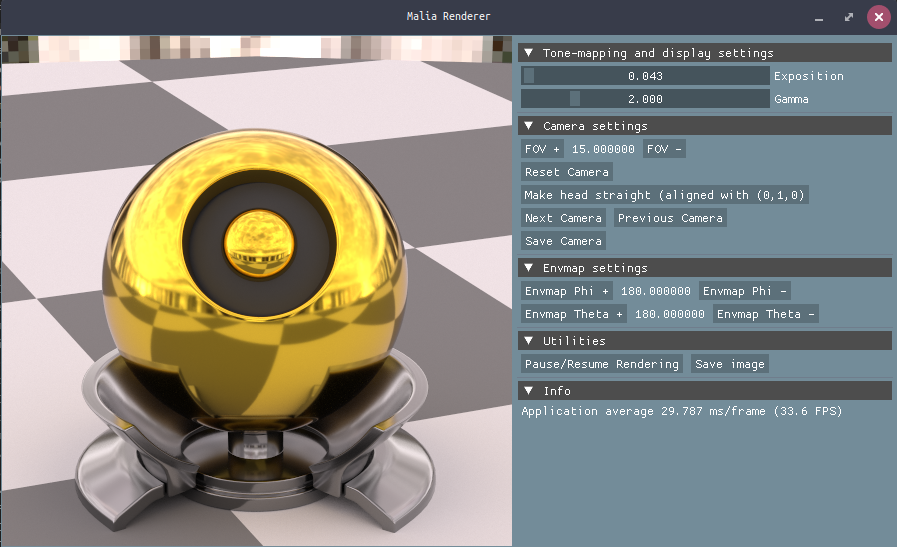Click the Reset Camera button

[566, 172]
